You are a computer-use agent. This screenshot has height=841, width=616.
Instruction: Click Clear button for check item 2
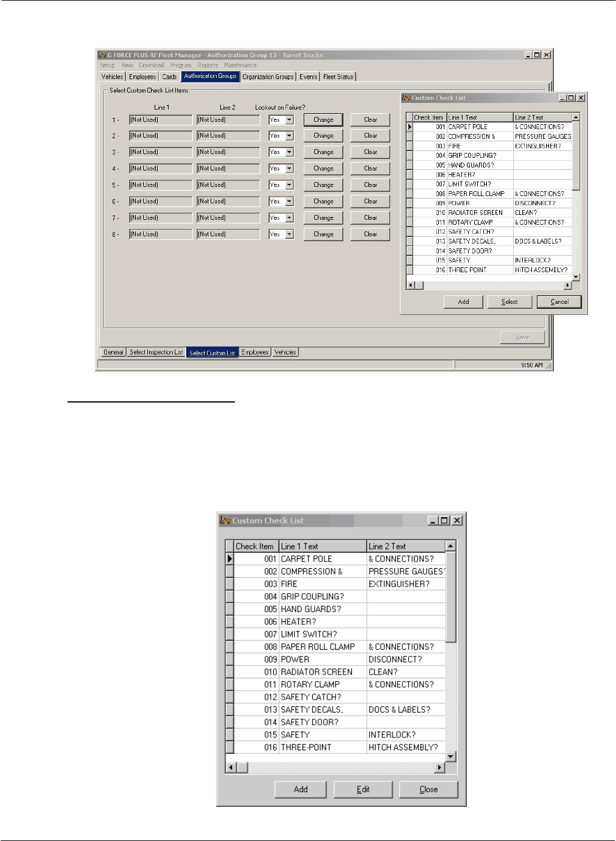click(370, 136)
